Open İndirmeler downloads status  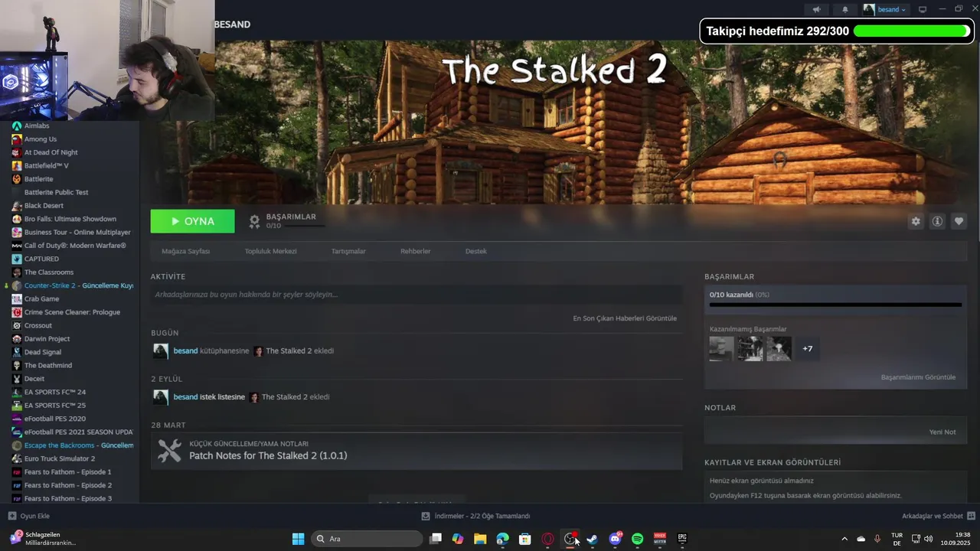[475, 516]
